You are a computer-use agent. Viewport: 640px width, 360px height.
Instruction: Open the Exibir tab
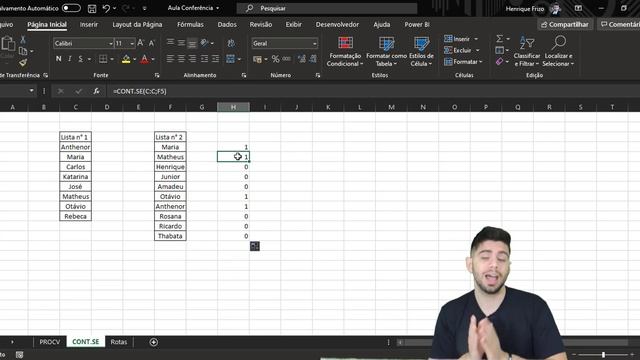(x=293, y=24)
